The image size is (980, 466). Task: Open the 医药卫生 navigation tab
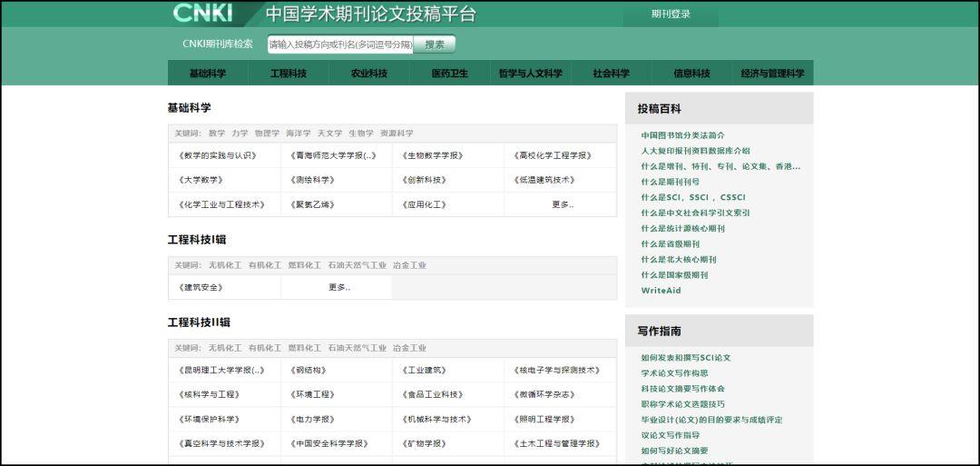pos(449,74)
